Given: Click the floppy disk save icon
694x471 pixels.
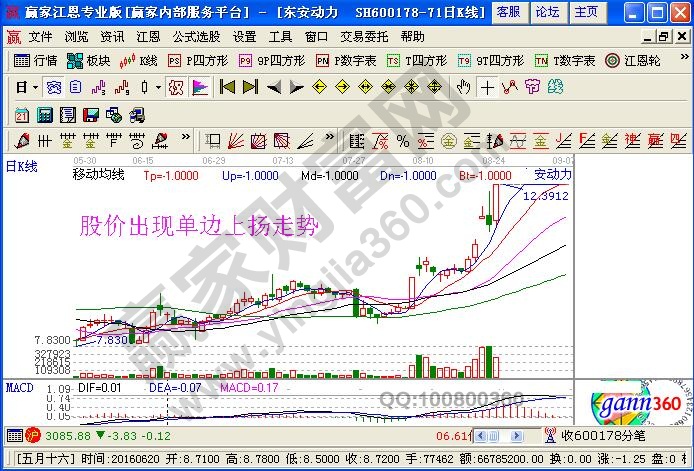Looking at the screenshot, I should click(91, 116).
